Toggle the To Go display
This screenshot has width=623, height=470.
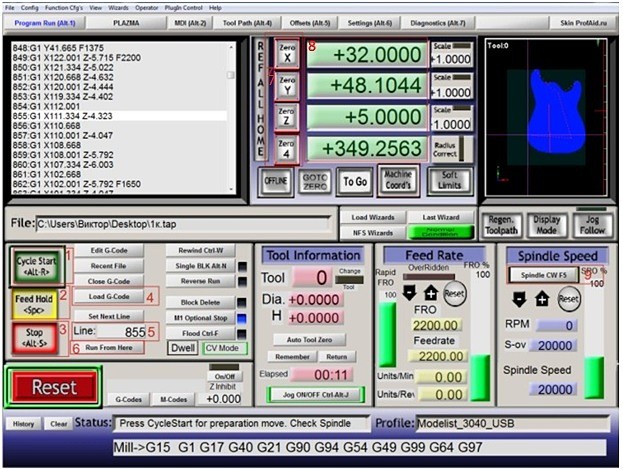[x=355, y=182]
